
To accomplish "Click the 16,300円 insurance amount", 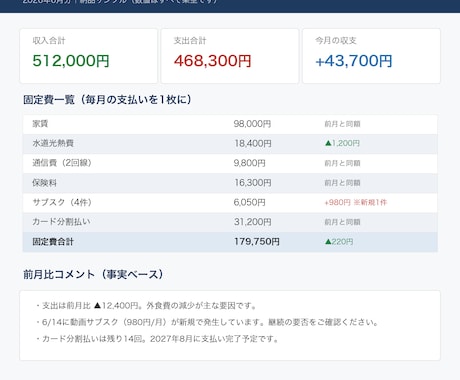I will (253, 183).
